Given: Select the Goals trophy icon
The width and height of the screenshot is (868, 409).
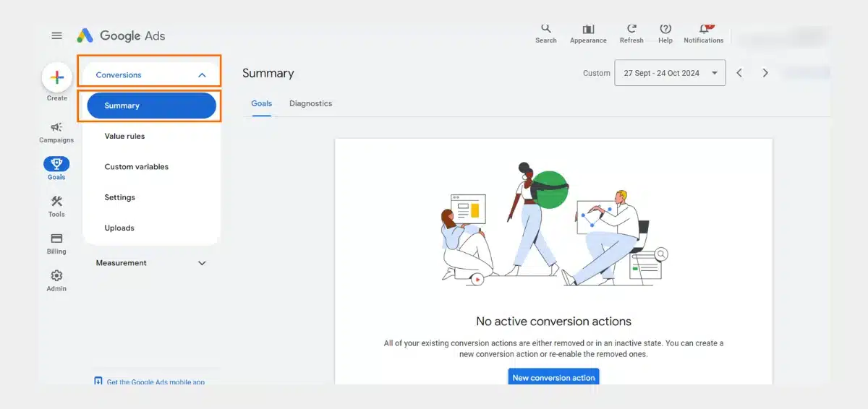Looking at the screenshot, I should click(56, 164).
